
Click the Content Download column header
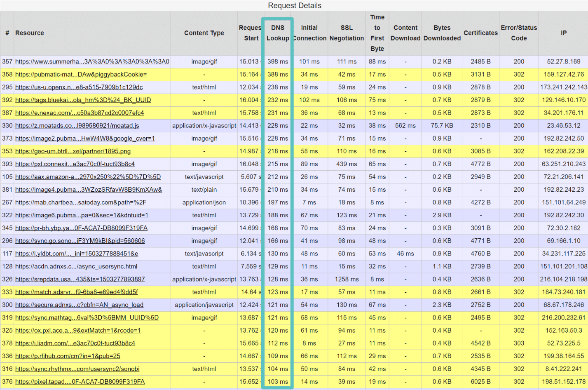pos(405,33)
